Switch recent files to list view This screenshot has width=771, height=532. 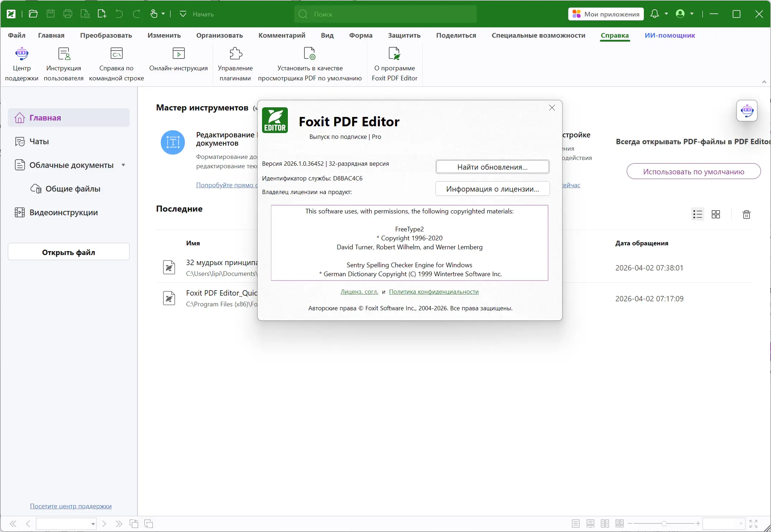tap(697, 215)
